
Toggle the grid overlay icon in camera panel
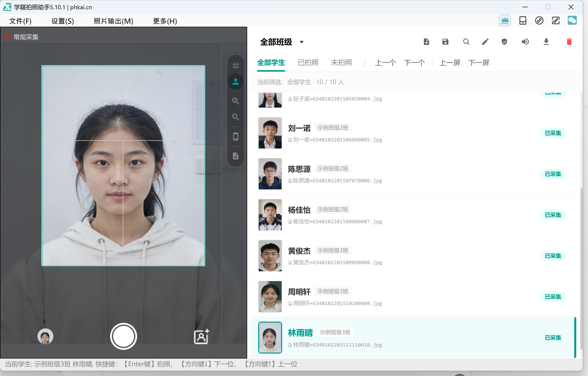[236, 66]
